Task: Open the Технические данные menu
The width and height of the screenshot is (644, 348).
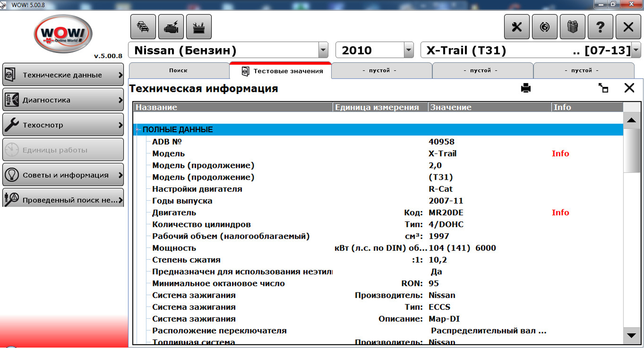Action: pyautogui.click(x=63, y=75)
